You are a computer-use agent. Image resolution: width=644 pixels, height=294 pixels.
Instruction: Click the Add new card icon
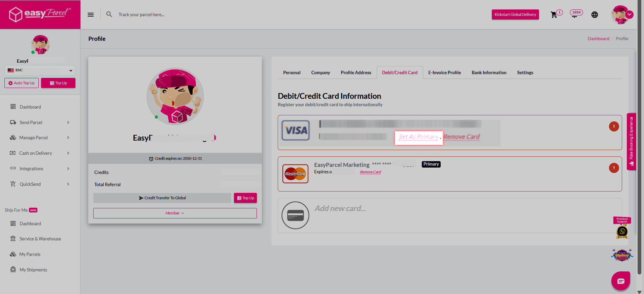(295, 215)
